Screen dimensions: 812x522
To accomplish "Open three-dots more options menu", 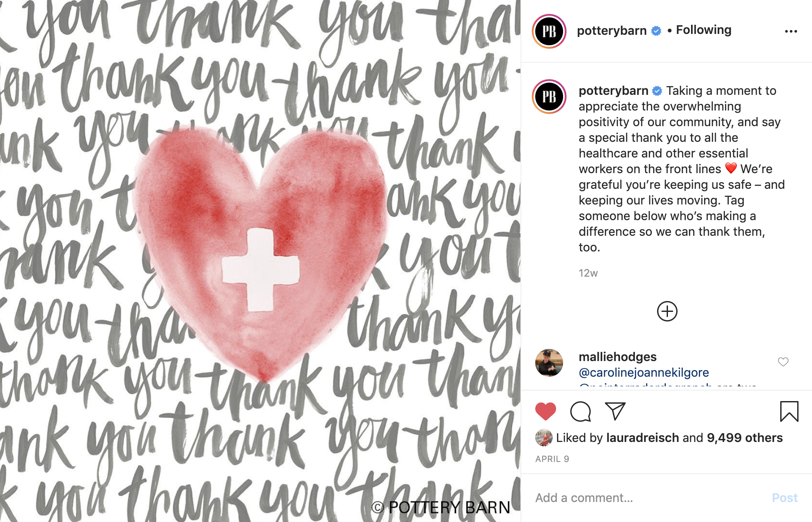I will [791, 31].
